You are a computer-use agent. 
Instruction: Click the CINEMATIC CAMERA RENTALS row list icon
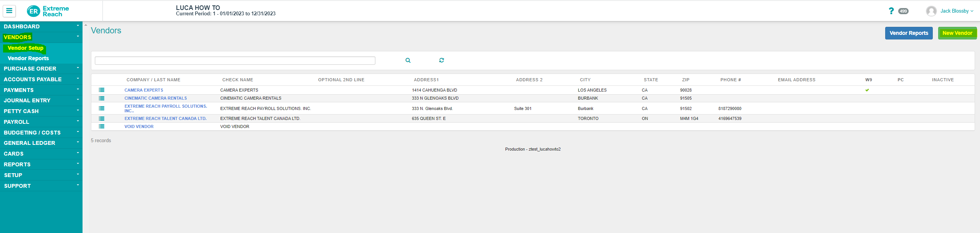tap(101, 98)
